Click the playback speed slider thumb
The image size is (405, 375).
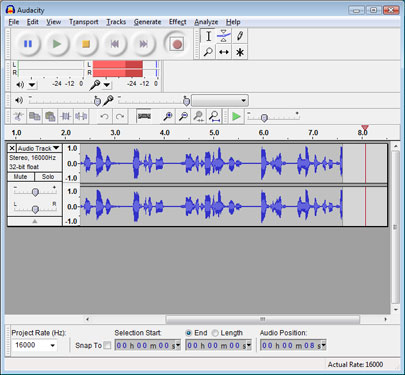[264, 118]
